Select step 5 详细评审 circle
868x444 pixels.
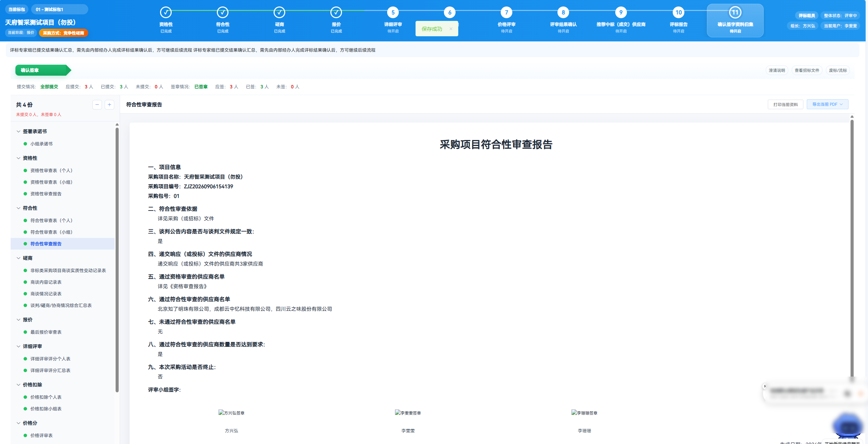coord(393,13)
